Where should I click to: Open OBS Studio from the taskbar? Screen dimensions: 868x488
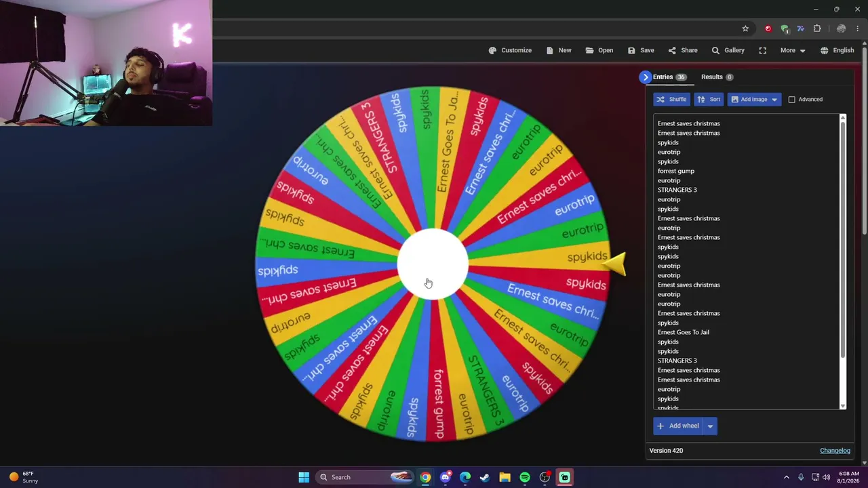point(545,477)
